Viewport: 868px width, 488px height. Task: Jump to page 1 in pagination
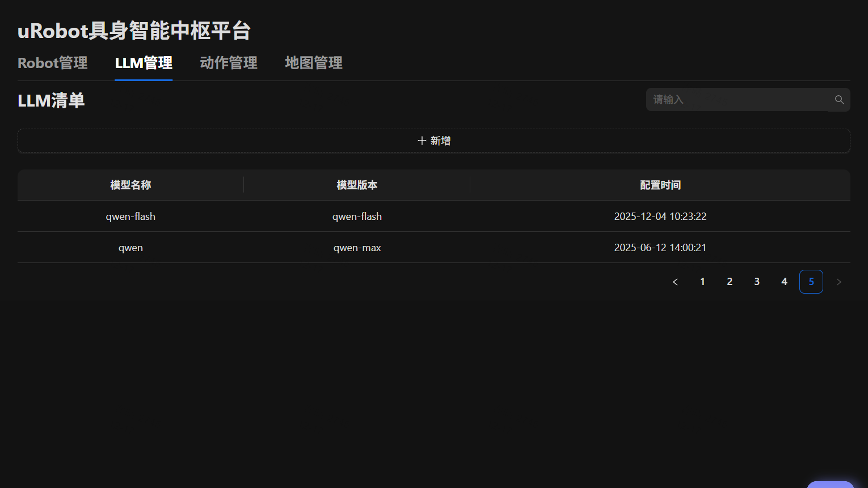702,282
